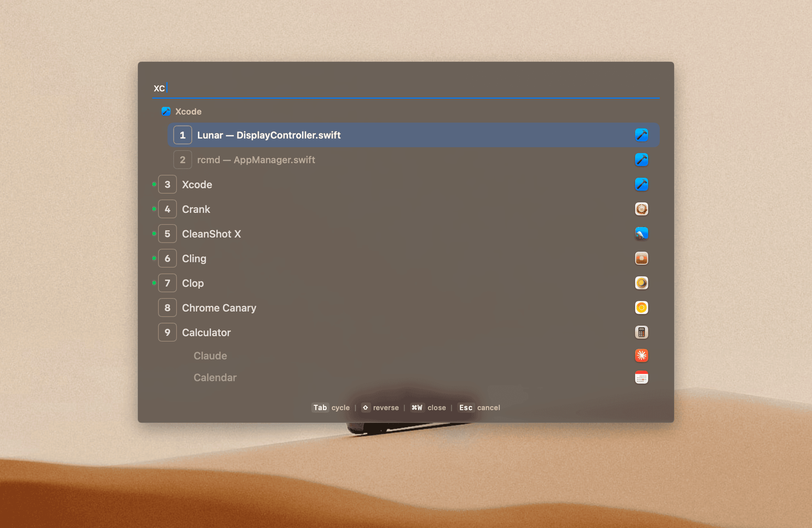Click the Clop app icon
The height and width of the screenshot is (528, 812).
pyautogui.click(x=641, y=283)
